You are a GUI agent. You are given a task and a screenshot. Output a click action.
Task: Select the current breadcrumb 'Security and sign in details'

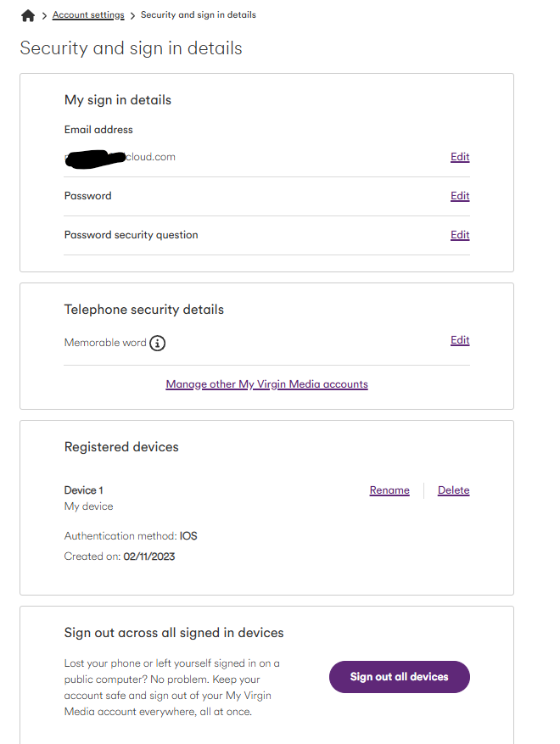pos(198,15)
